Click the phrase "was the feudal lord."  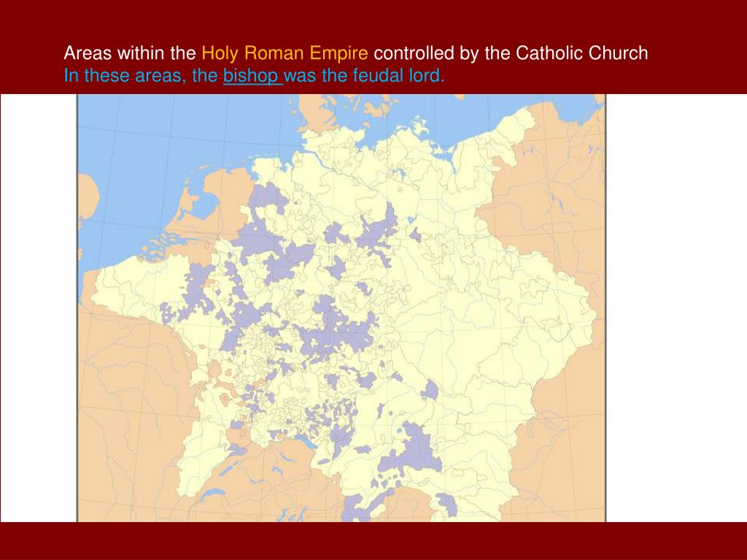click(365, 76)
